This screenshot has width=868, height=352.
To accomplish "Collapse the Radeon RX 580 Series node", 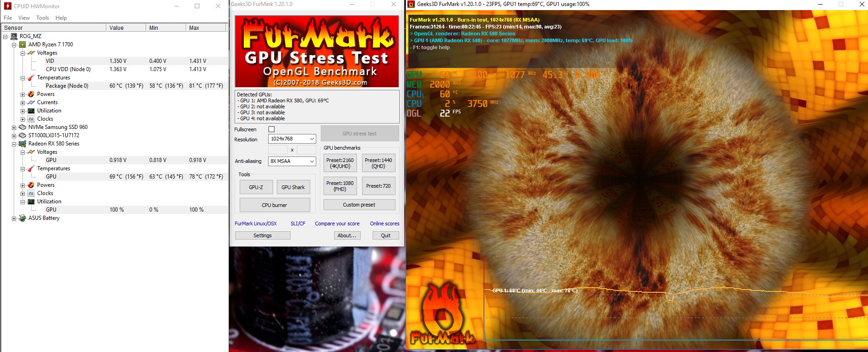I will point(14,144).
